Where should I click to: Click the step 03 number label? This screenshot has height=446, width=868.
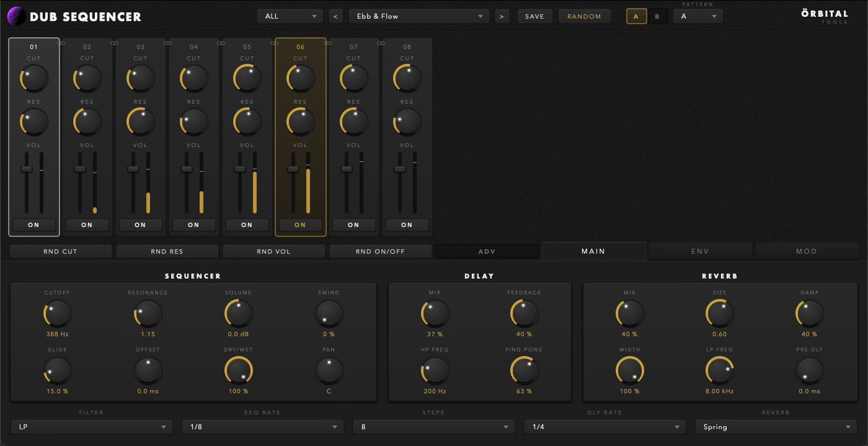coord(141,47)
